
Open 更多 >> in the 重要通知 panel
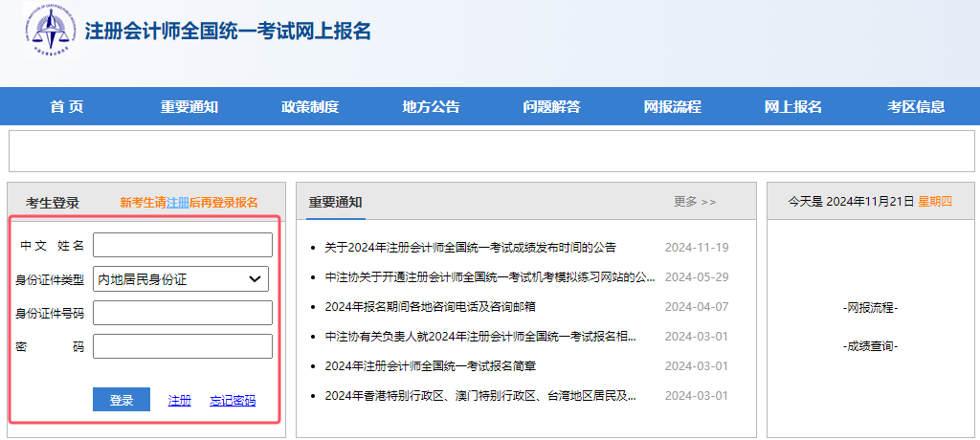(695, 202)
